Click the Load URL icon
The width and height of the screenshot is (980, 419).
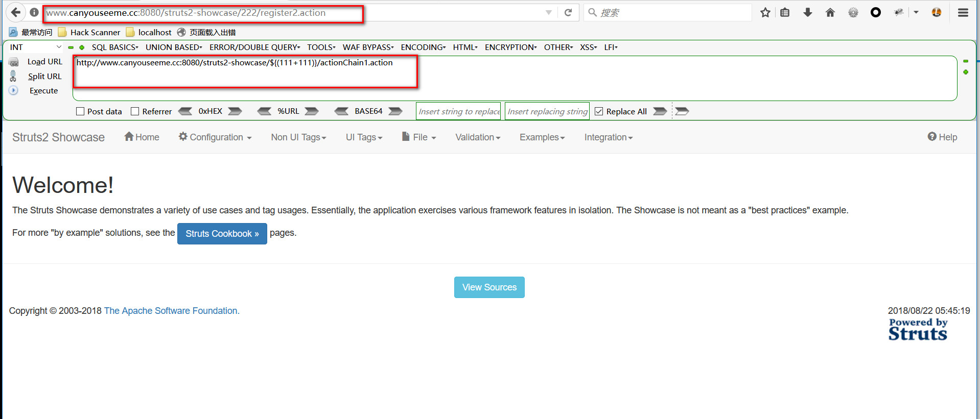click(14, 62)
